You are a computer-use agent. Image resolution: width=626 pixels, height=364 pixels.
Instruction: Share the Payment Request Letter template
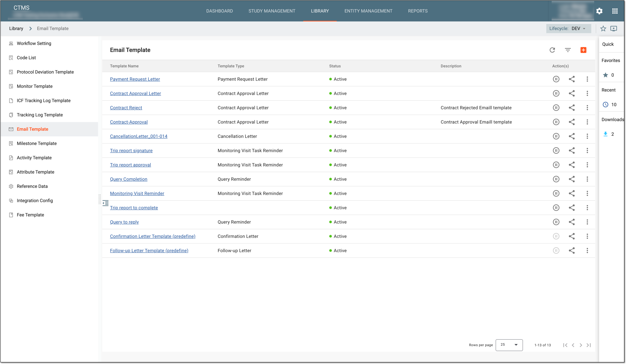[572, 79]
